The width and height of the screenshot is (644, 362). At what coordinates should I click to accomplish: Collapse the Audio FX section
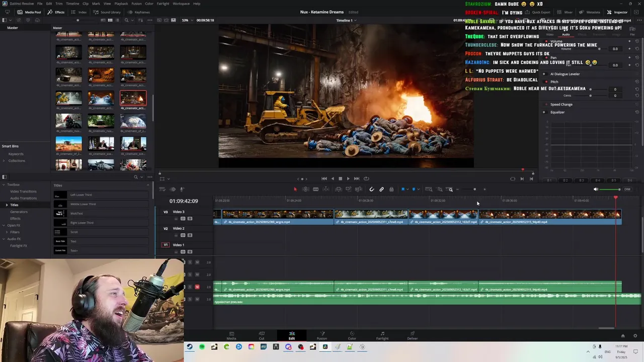tap(4, 239)
